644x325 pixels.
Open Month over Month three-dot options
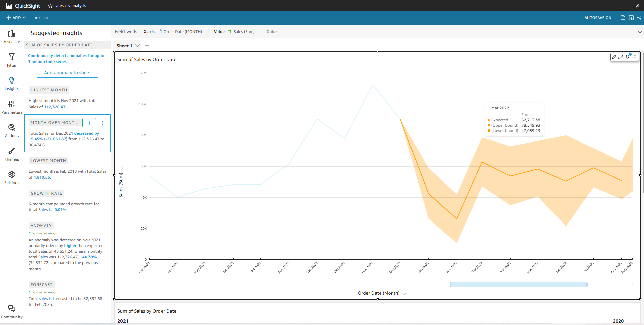tap(102, 123)
